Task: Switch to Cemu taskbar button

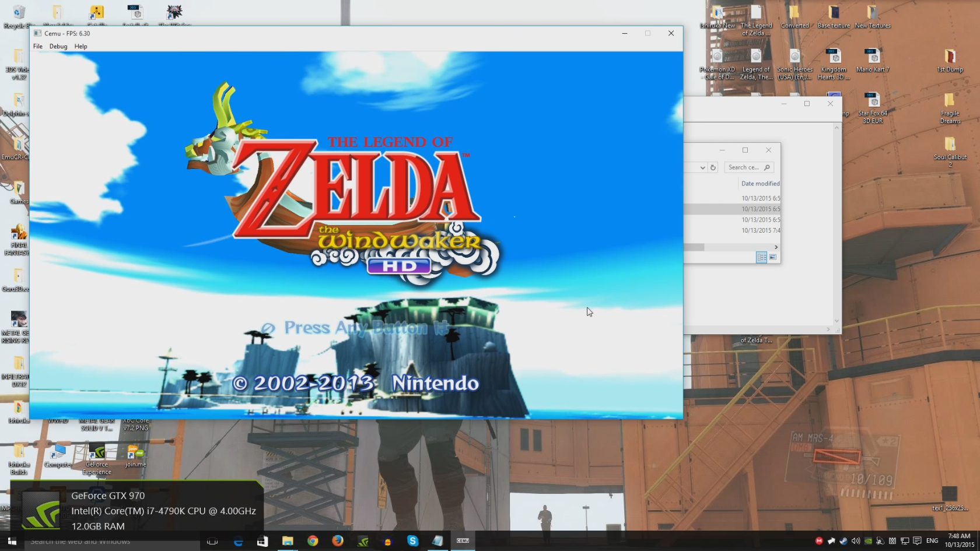Action: 463,541
